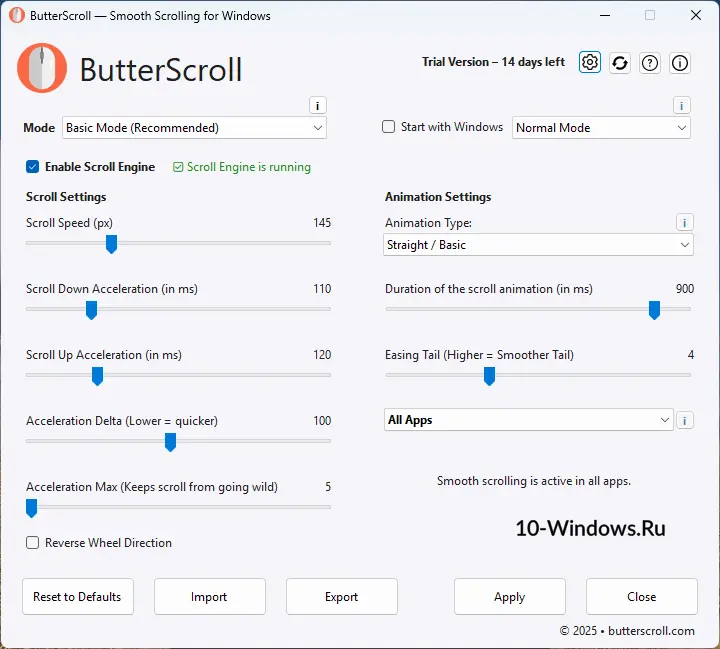Toggle Enable Scroll Engine checkbox
This screenshot has height=649, width=720.
[33, 167]
